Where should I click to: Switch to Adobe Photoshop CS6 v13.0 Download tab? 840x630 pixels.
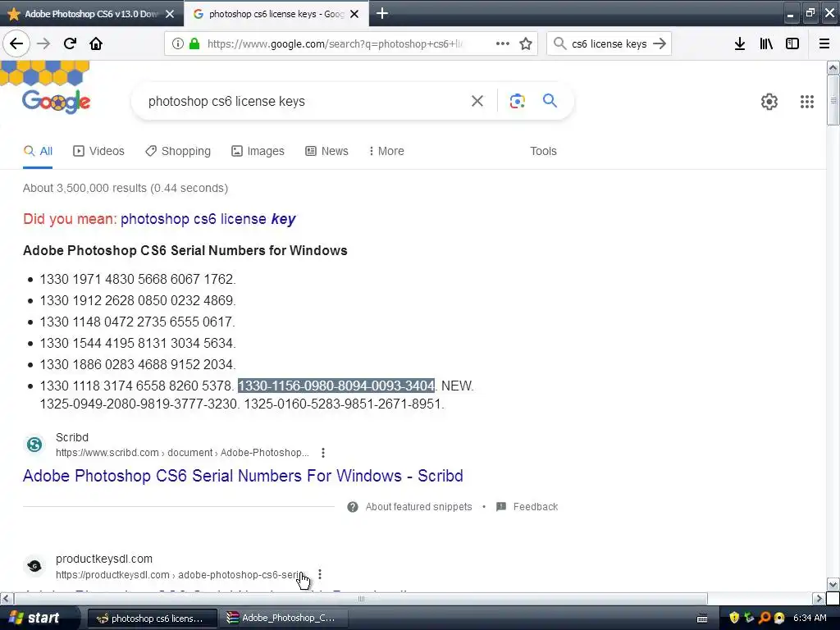(x=91, y=14)
